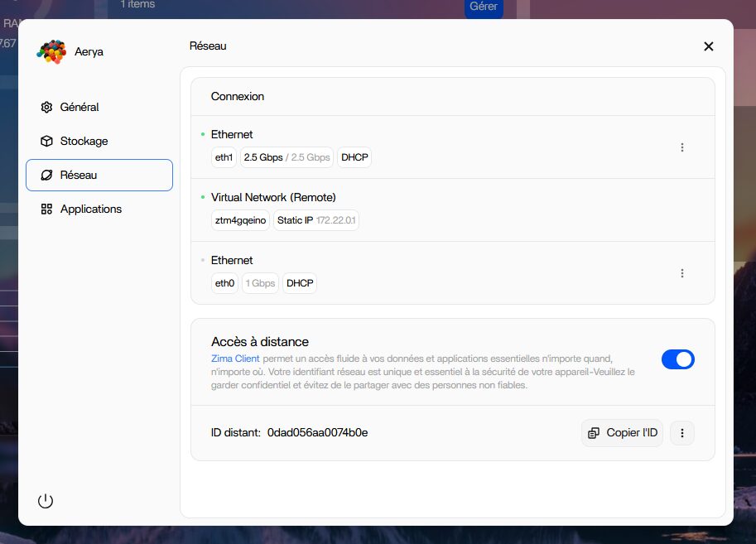Image resolution: width=756 pixels, height=544 pixels.
Task: Open the Applications settings section
Action: (90, 209)
